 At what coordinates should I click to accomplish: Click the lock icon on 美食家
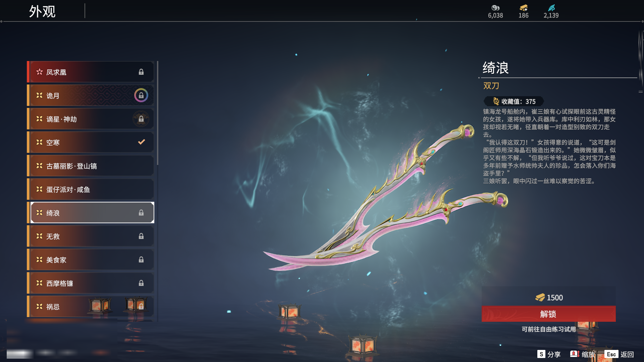coord(141,260)
